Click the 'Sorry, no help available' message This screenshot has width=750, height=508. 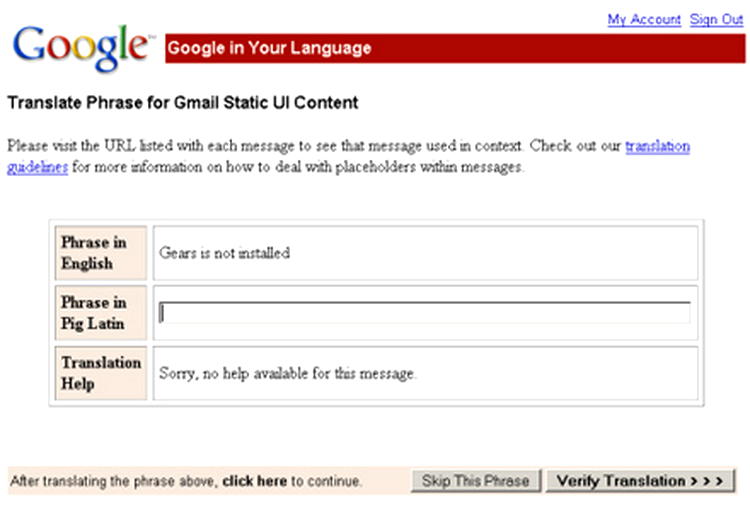(287, 373)
